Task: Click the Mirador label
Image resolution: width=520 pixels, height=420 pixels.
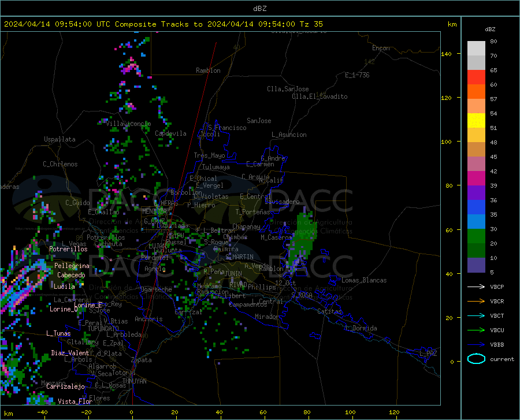Action: click(266, 317)
